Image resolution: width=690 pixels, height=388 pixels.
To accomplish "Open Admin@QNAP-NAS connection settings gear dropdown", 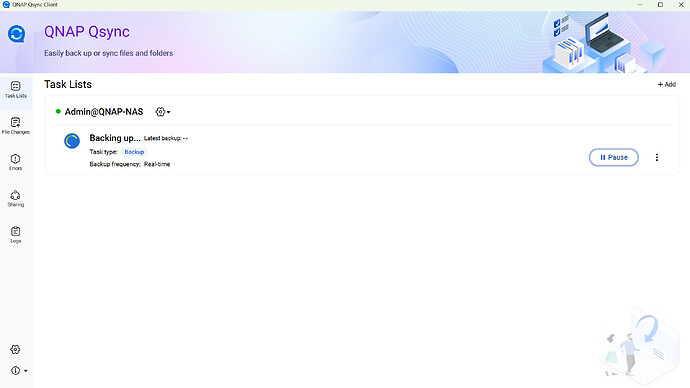I will pos(163,112).
